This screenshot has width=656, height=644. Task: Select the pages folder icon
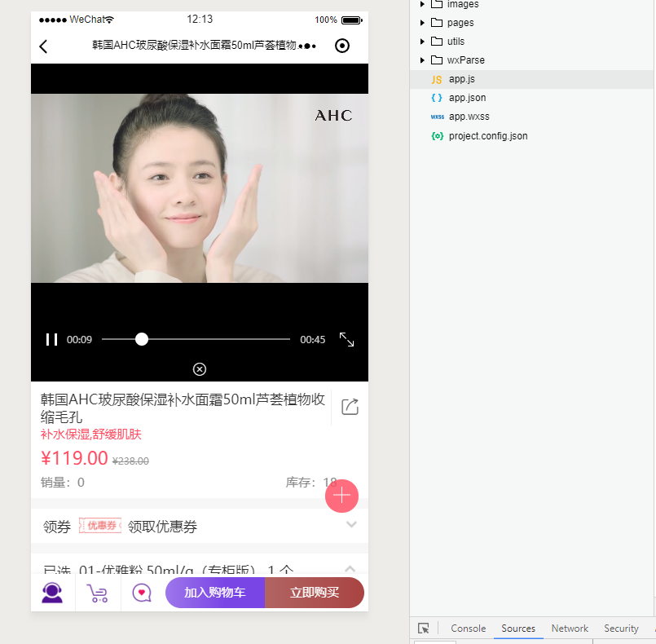coord(437,23)
